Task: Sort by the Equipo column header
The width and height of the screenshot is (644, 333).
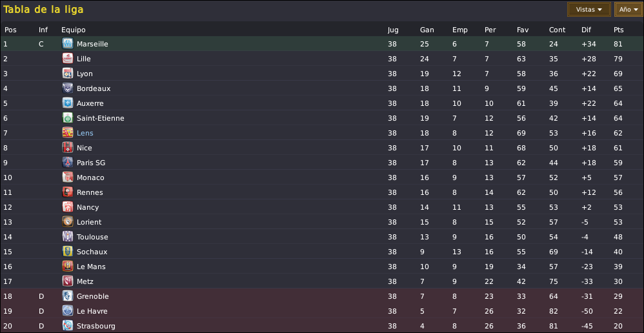Action: tap(74, 30)
